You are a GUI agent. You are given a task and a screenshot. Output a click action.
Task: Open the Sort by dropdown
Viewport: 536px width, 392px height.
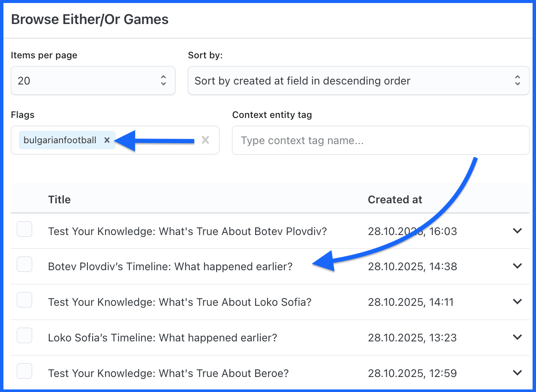tap(358, 81)
